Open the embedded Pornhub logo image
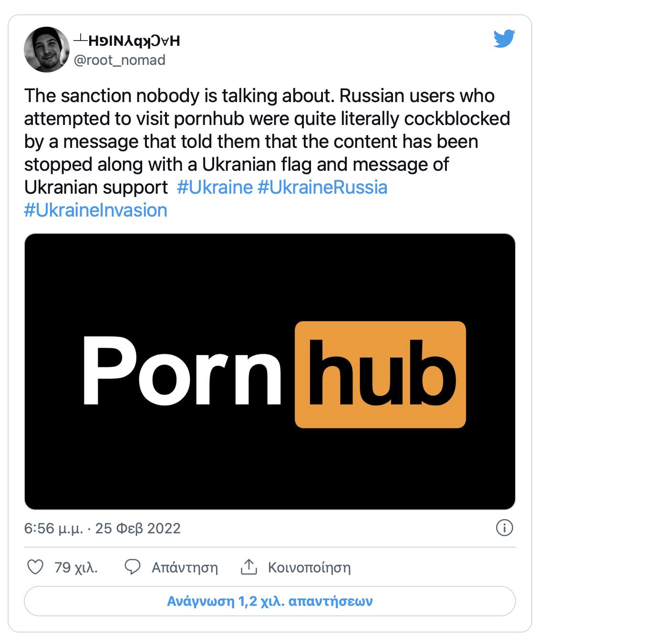 [270, 372]
